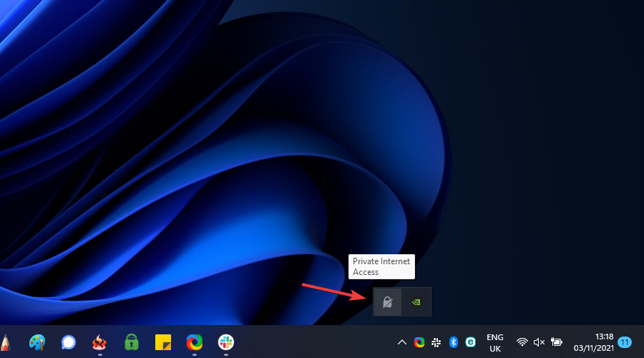644x358 pixels.
Task: Click the colorful swirl icon in system tray
Action: [x=419, y=342]
